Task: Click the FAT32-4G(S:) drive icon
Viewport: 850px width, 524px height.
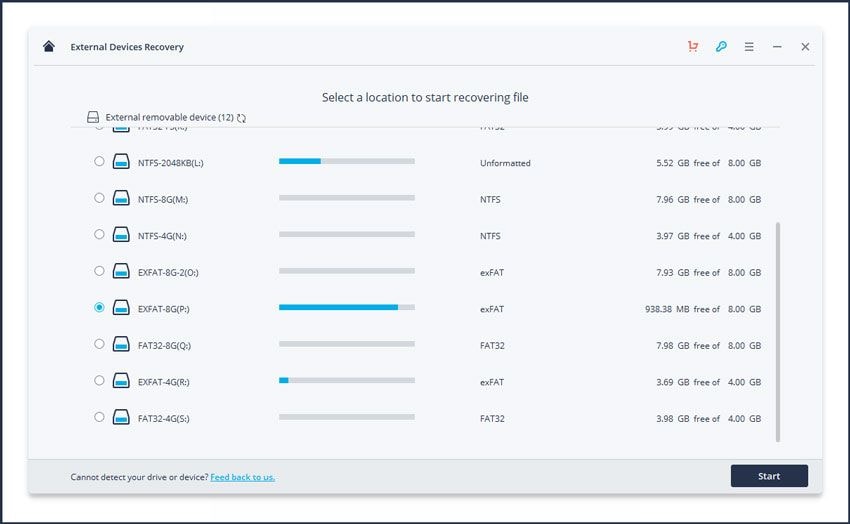Action: (121, 418)
